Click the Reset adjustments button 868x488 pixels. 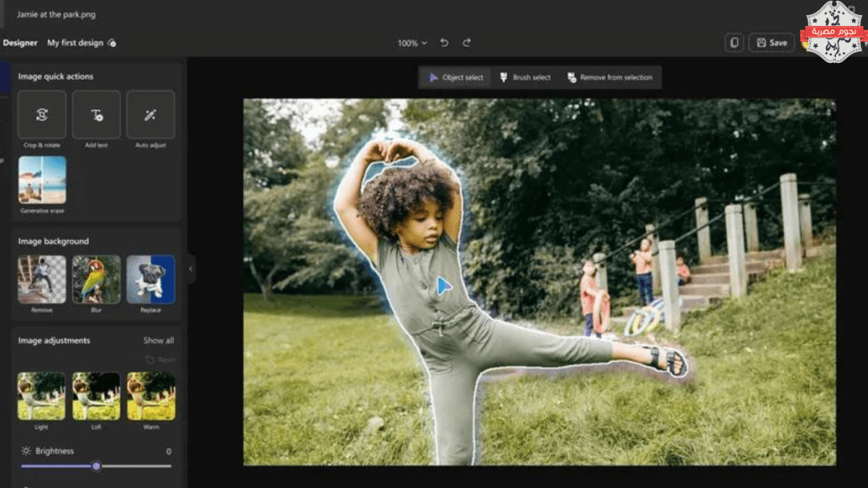click(160, 359)
